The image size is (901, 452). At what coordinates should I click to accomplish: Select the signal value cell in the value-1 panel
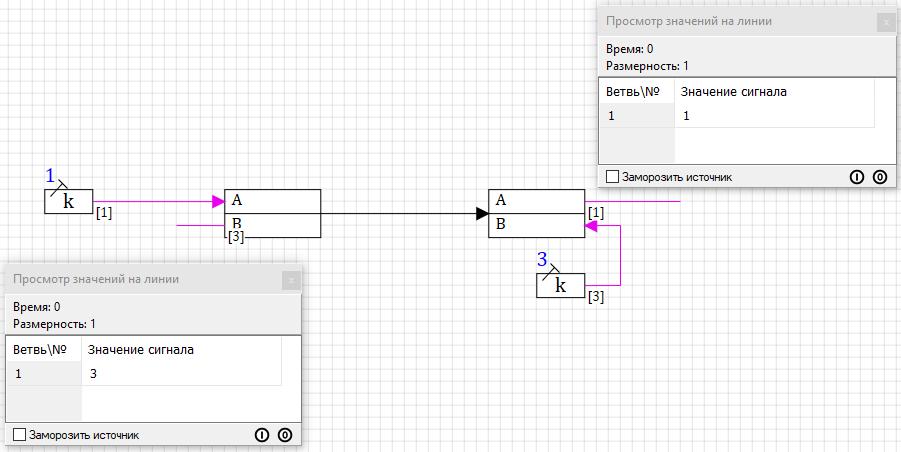(x=774, y=116)
